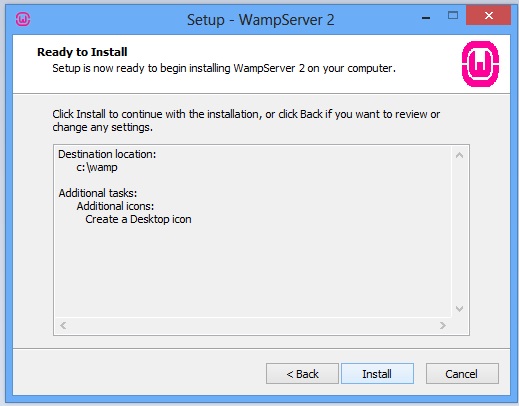Image resolution: width=519 pixels, height=406 pixels.
Task: Click the 'Setup - WampServer 2' title bar
Action: pos(260,20)
